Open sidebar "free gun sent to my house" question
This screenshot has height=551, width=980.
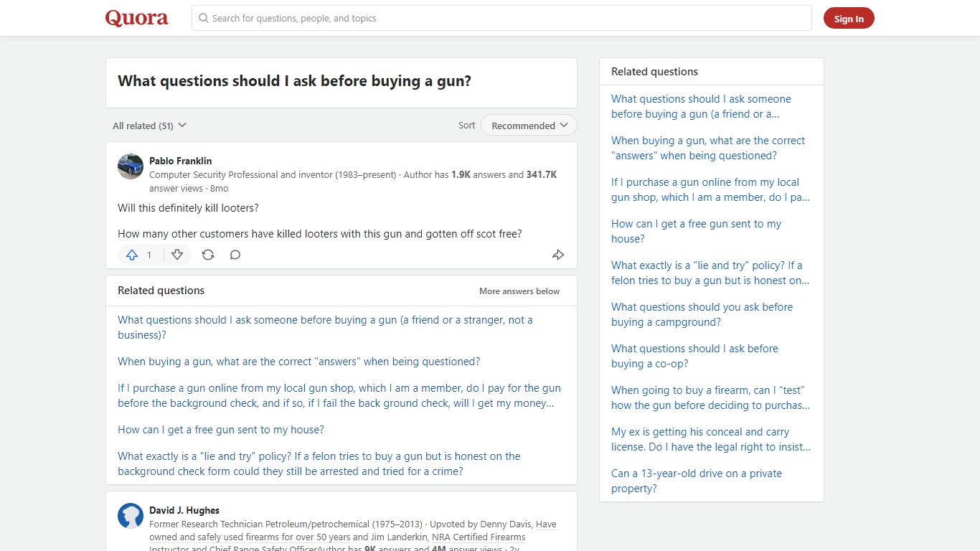pos(696,231)
